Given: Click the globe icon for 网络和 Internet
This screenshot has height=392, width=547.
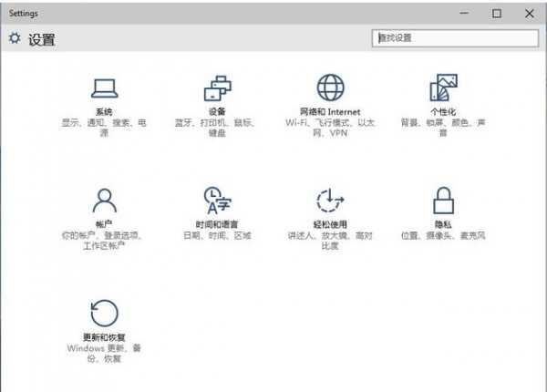Looking at the screenshot, I should coord(330,88).
